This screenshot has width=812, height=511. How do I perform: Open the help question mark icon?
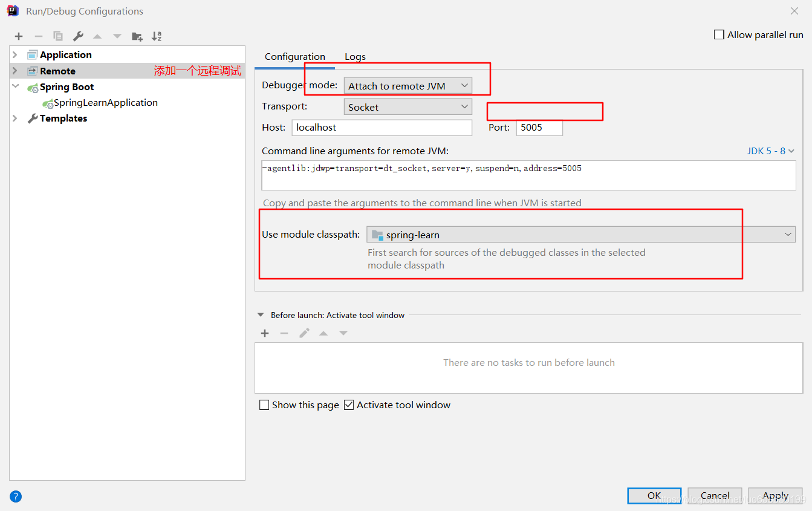pyautogui.click(x=16, y=496)
